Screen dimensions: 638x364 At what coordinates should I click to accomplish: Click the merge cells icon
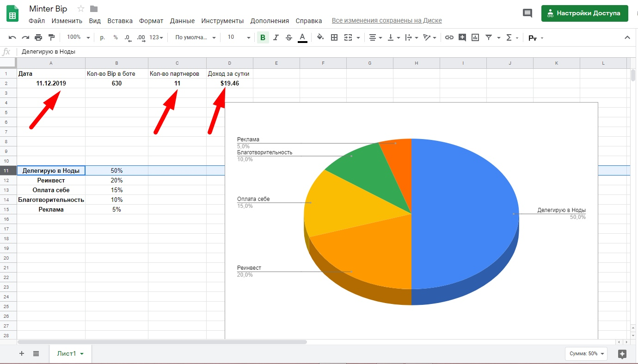348,37
